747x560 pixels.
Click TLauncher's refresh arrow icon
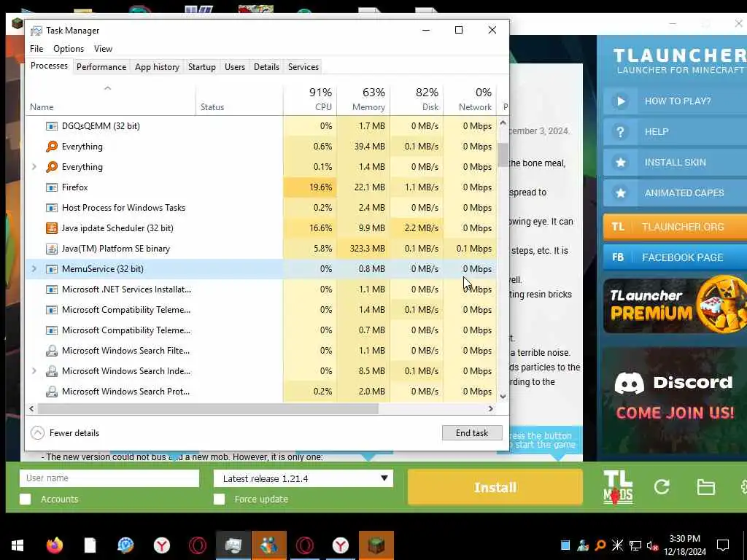(661, 486)
